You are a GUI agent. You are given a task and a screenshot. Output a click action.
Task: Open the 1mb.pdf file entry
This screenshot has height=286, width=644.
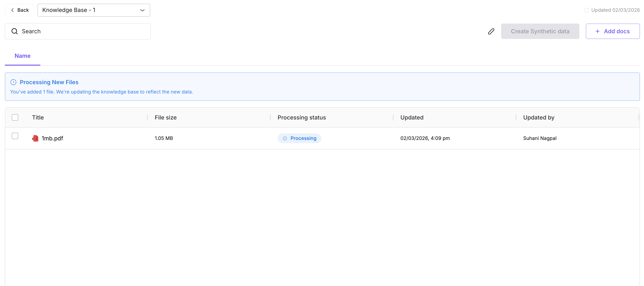tap(52, 138)
